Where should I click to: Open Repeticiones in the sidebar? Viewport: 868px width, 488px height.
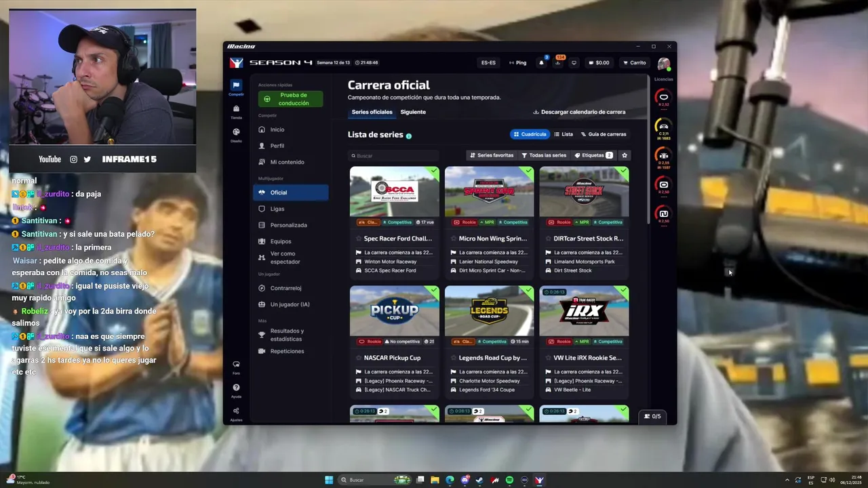click(291, 351)
